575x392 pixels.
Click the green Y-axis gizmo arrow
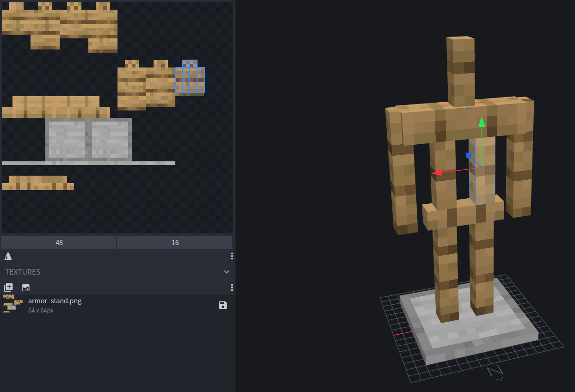point(482,122)
